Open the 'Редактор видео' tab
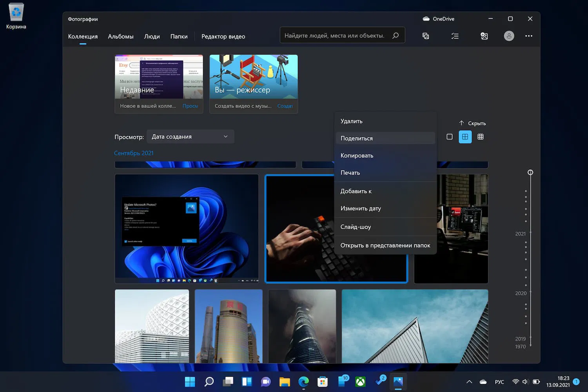The height and width of the screenshot is (392, 588). coord(223,36)
